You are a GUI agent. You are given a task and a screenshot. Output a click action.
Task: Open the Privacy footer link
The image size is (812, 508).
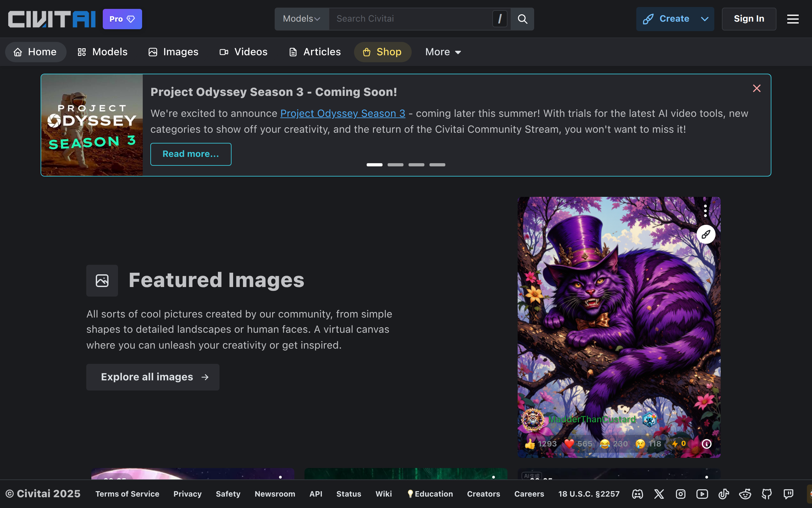click(x=187, y=494)
